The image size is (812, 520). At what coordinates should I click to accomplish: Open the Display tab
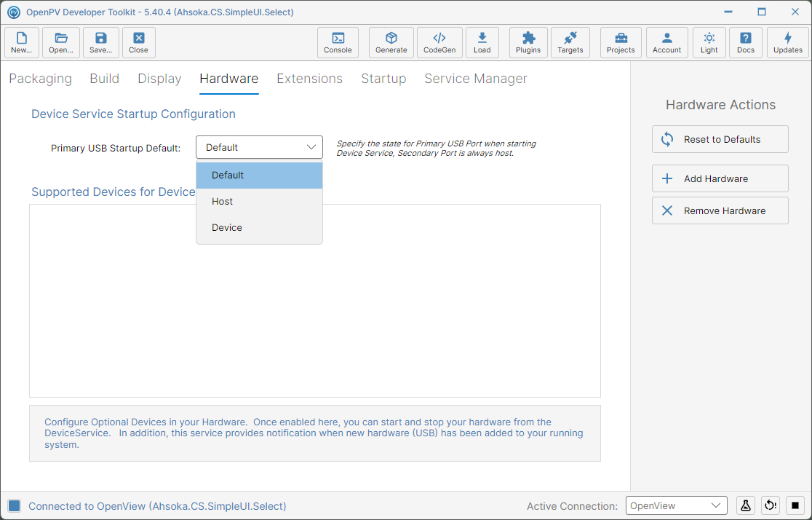159,78
